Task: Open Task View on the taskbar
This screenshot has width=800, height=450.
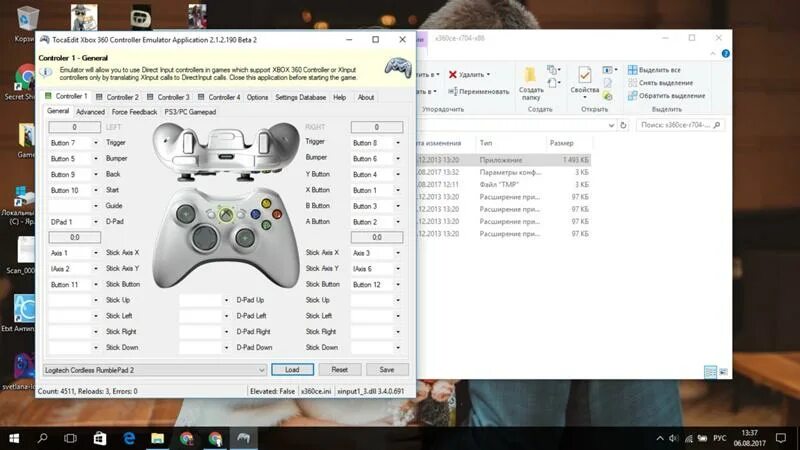Action: (70, 438)
